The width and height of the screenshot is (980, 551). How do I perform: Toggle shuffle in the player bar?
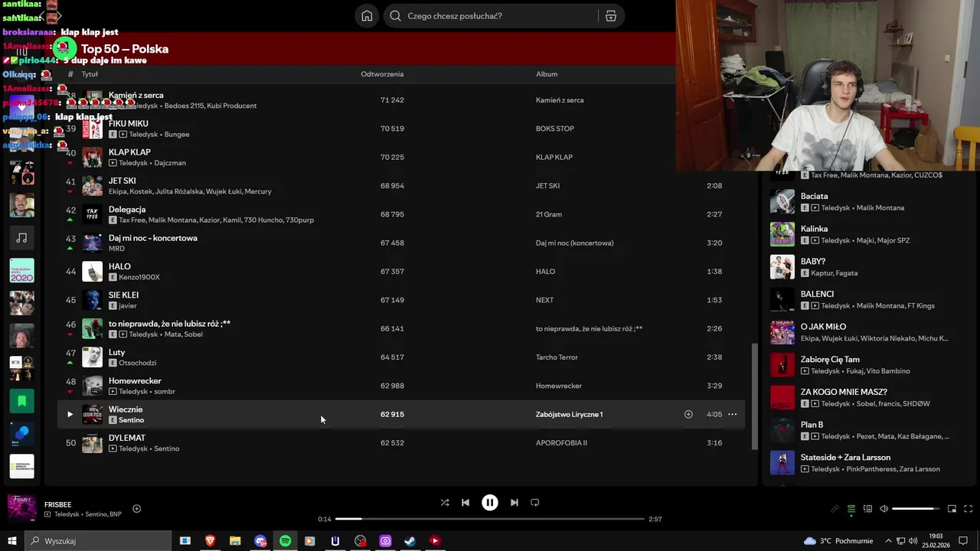tap(445, 503)
